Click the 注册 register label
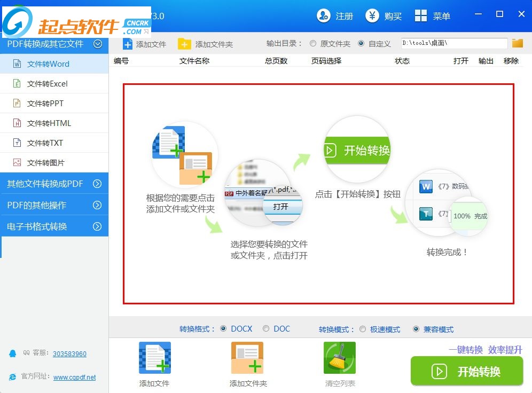This screenshot has width=532, height=393. pyautogui.click(x=345, y=16)
